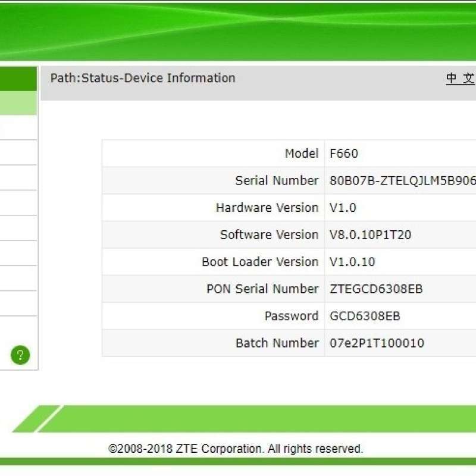The width and height of the screenshot is (476, 476).
Task: Click the 07e2P1T100010 batch number value
Action: [377, 343]
